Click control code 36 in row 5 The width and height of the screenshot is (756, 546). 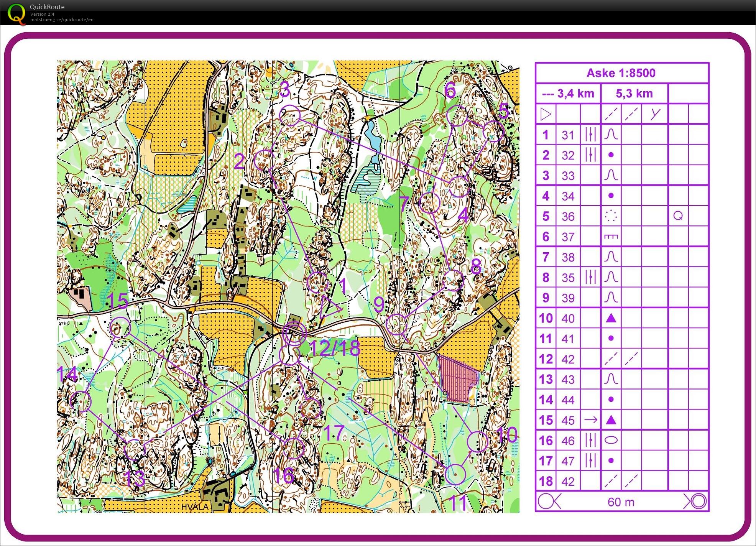(x=568, y=216)
